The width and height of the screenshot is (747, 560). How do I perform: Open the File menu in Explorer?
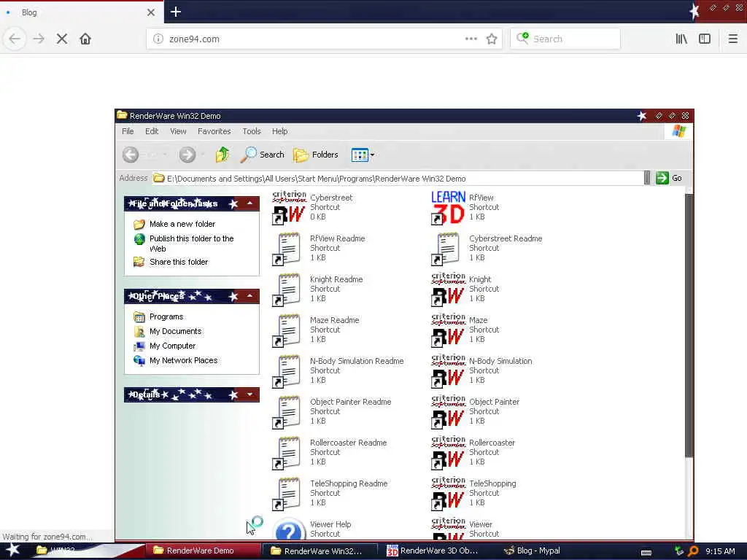[128, 131]
